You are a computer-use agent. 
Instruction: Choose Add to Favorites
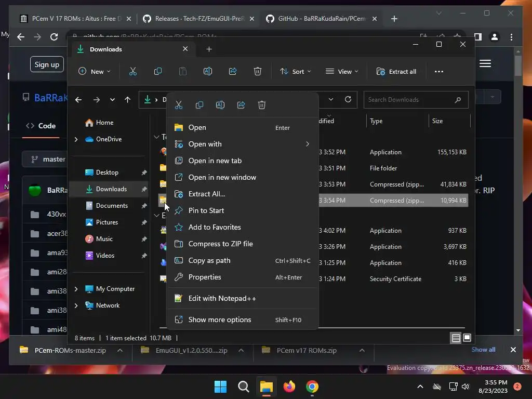243,228
